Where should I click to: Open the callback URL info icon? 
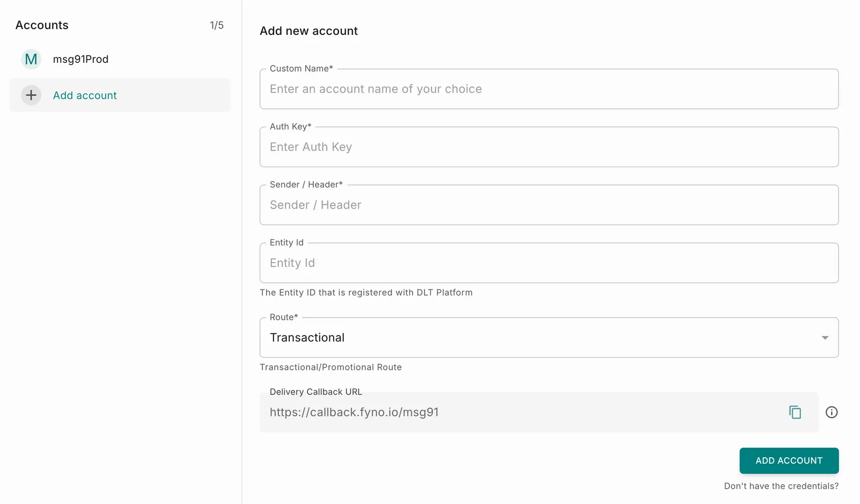pos(832,412)
